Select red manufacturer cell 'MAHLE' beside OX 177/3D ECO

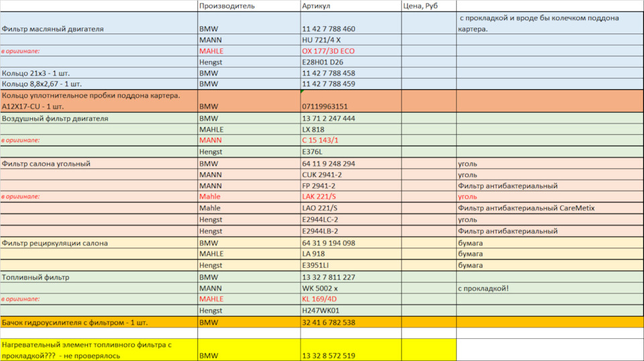click(x=249, y=51)
